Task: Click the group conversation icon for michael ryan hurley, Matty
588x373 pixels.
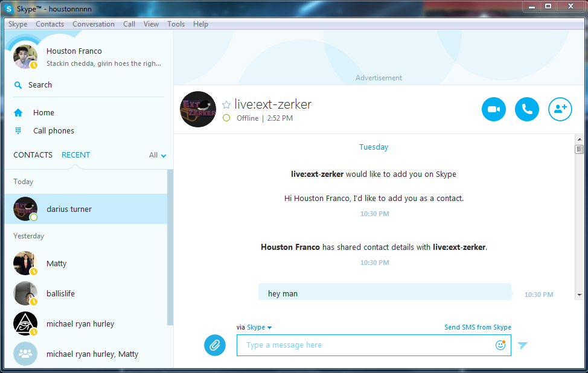Action: click(x=25, y=354)
